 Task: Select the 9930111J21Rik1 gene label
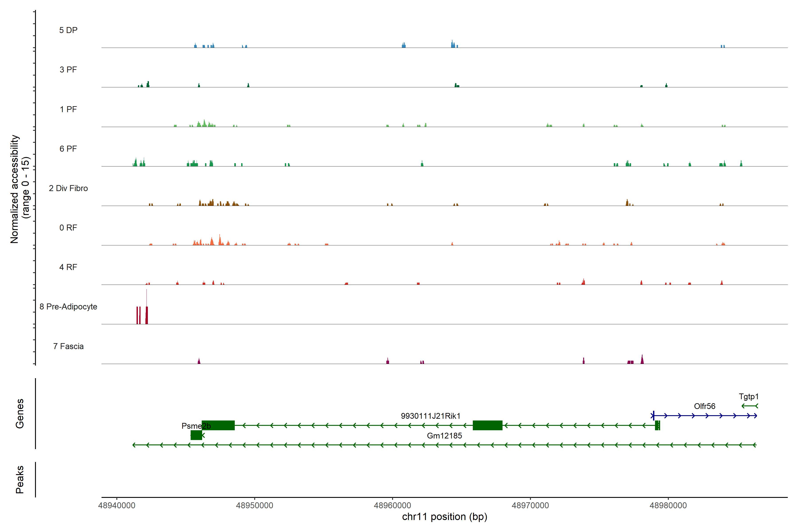[430, 416]
